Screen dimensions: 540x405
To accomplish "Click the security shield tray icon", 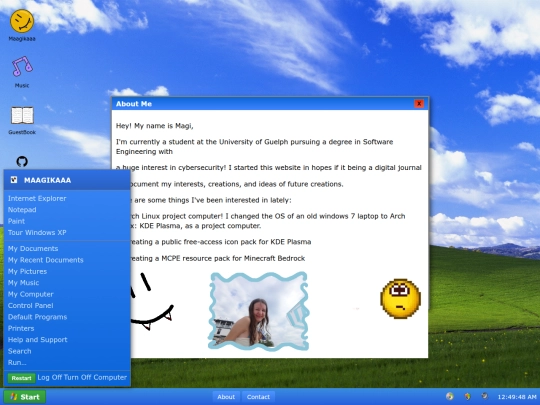I will point(467,396).
